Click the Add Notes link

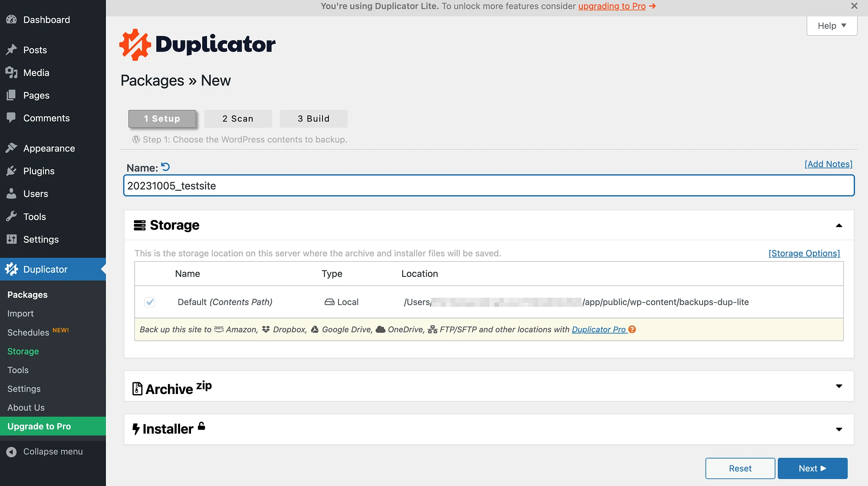(x=828, y=164)
